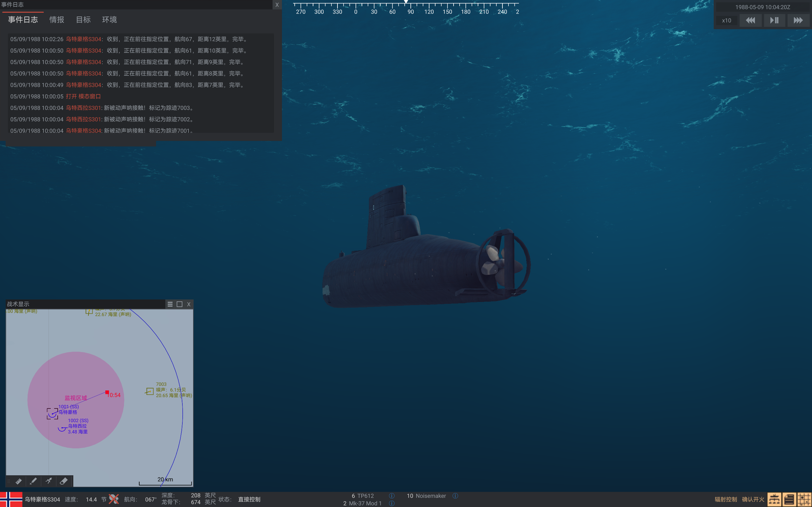The width and height of the screenshot is (812, 507).
Task: Toggle 确认开火 weapons-free authorization
Action: (x=753, y=499)
